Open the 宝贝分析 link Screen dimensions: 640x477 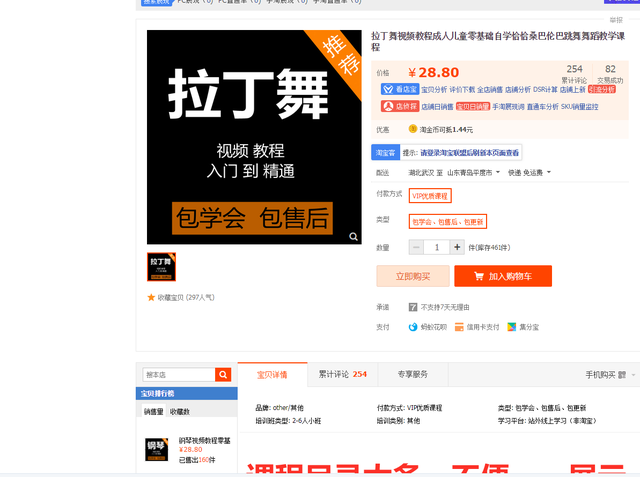pyautogui.click(x=434, y=89)
